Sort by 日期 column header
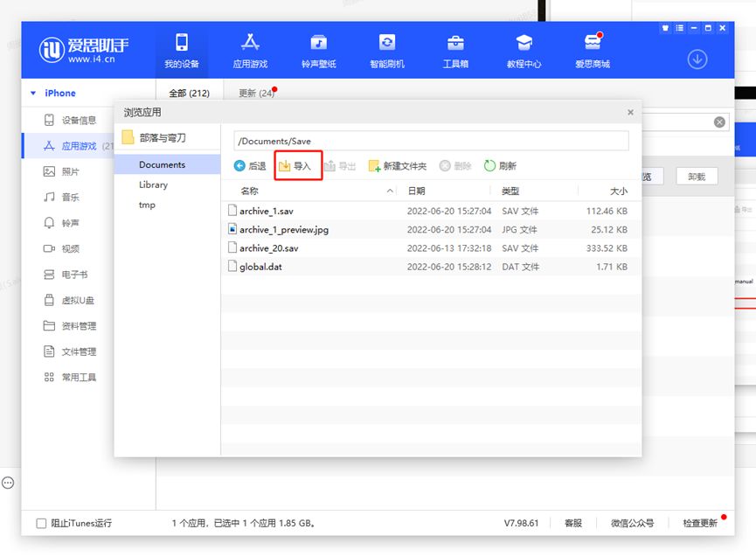 point(417,191)
